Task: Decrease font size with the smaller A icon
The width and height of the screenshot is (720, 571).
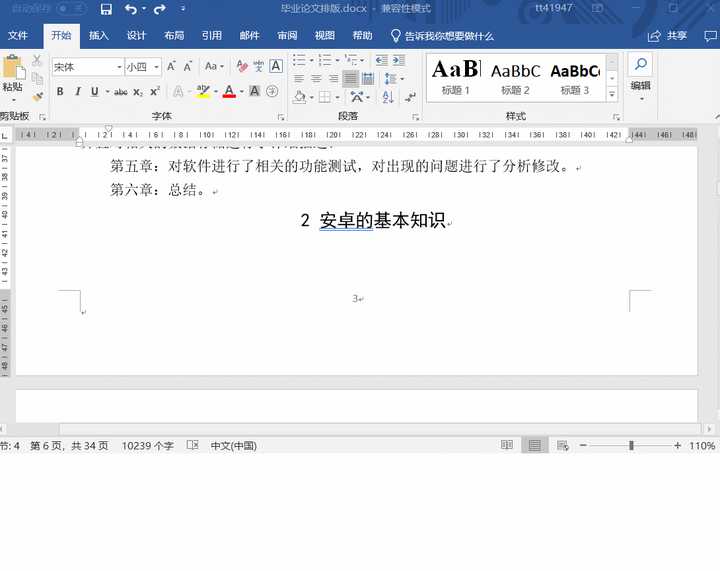Action: point(188,67)
